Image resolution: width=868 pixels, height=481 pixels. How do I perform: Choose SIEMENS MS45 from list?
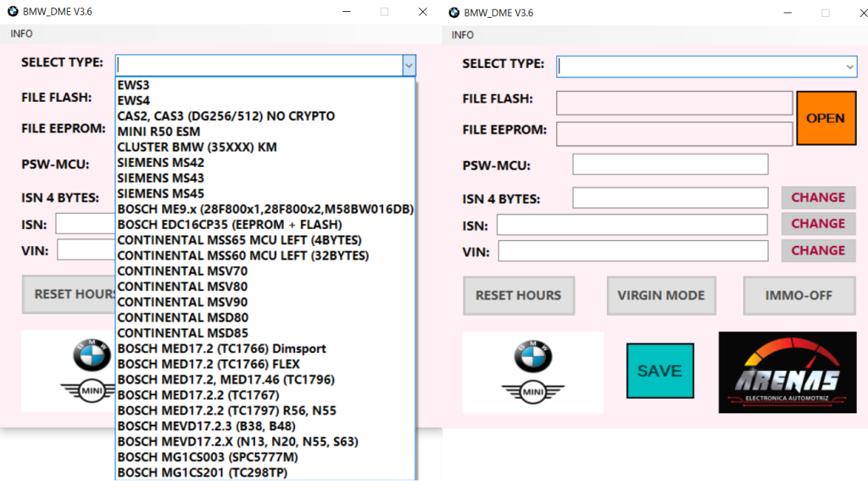point(265,193)
